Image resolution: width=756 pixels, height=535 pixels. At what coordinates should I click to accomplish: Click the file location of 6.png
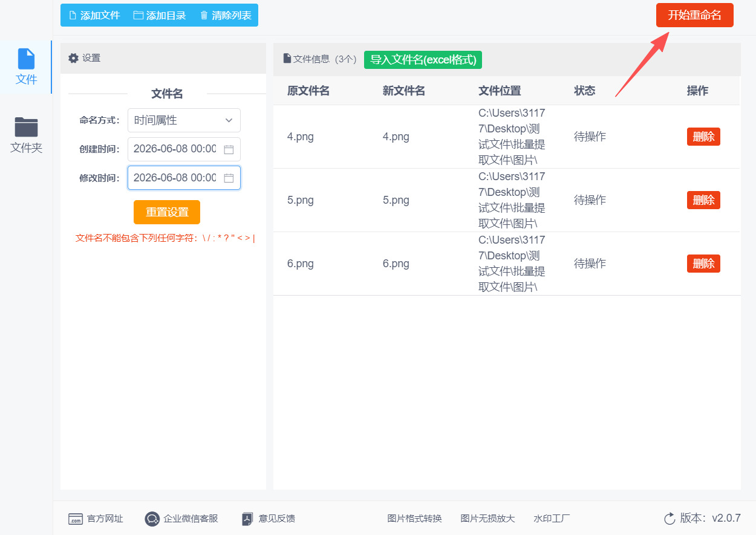512,264
